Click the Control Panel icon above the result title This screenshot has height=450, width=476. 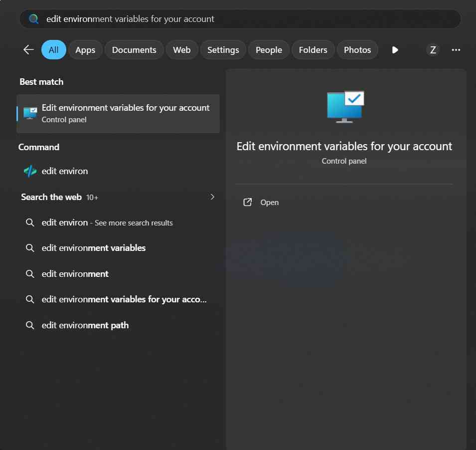(x=344, y=106)
